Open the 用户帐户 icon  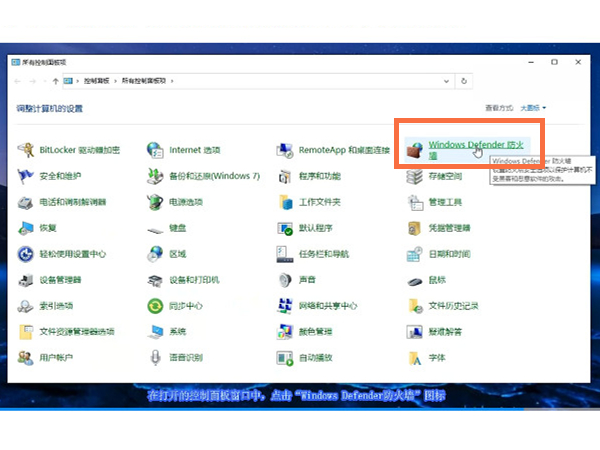[25, 358]
